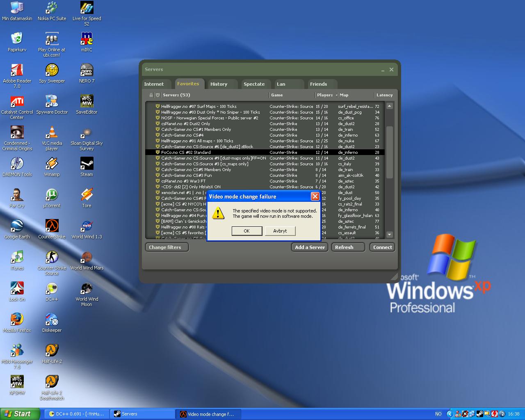Select FoCo.no CS #02 Standard server
The height and width of the screenshot is (420, 525).
click(x=265, y=152)
